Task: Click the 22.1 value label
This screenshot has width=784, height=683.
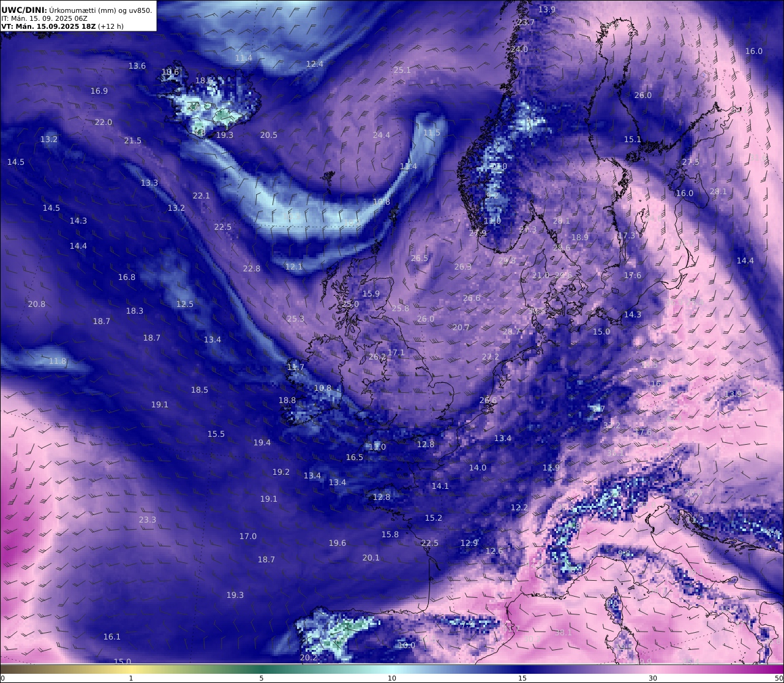Action: 202,195
